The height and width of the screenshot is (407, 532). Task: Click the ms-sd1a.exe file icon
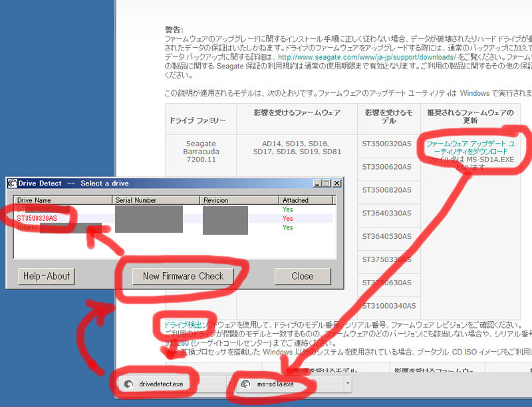(245, 384)
